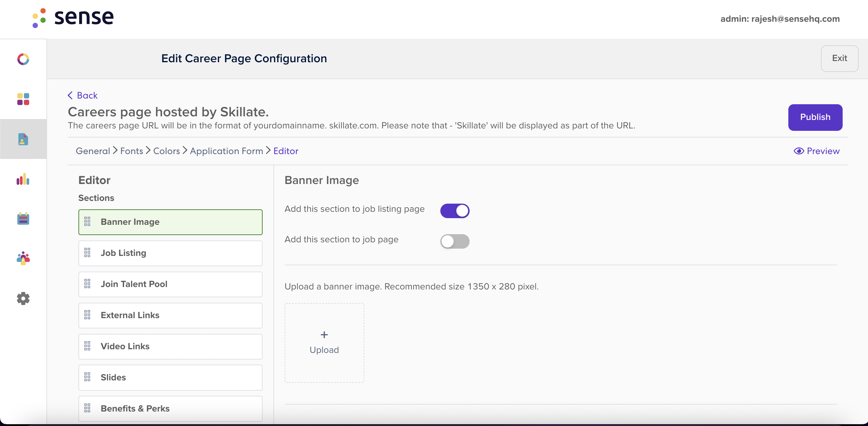Click the 'Sections' label in Editor panel
868x426 pixels.
[x=96, y=198]
